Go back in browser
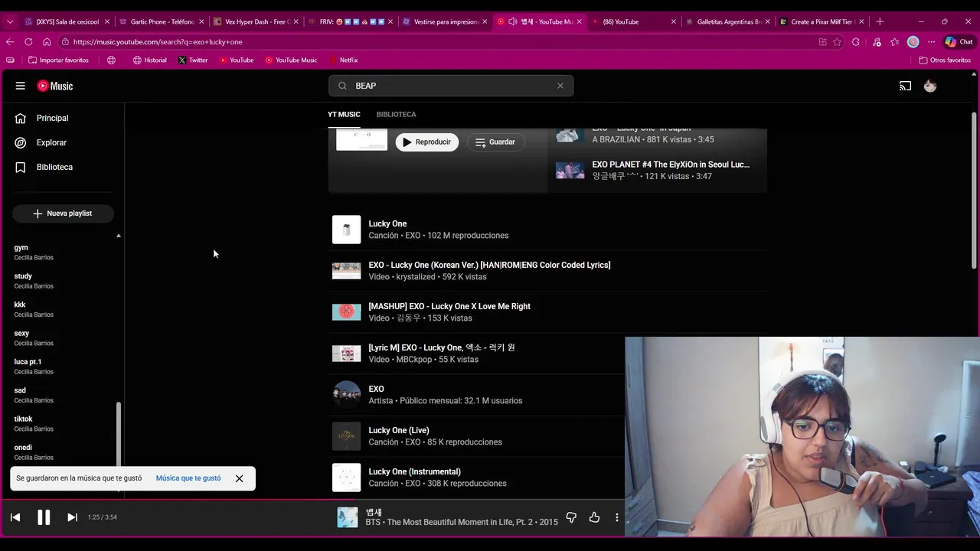The height and width of the screenshot is (551, 980). point(10,42)
